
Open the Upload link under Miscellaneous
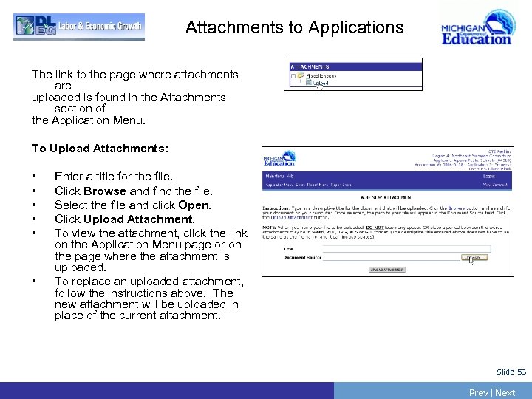pyautogui.click(x=321, y=83)
